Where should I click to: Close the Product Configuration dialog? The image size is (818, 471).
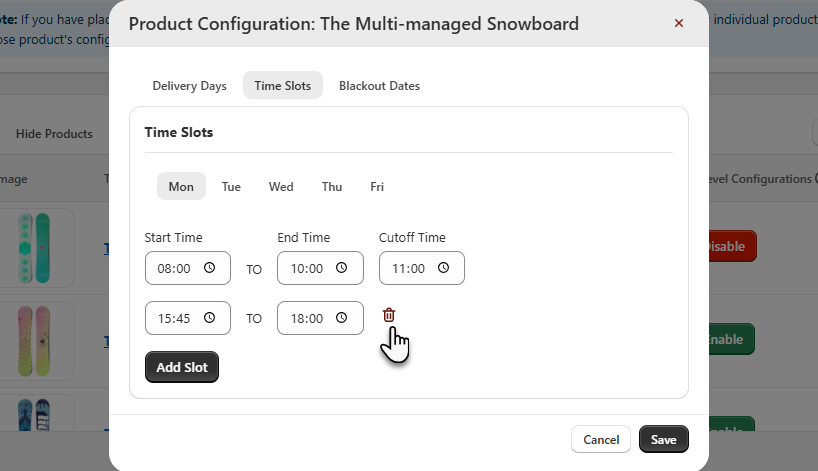(679, 23)
